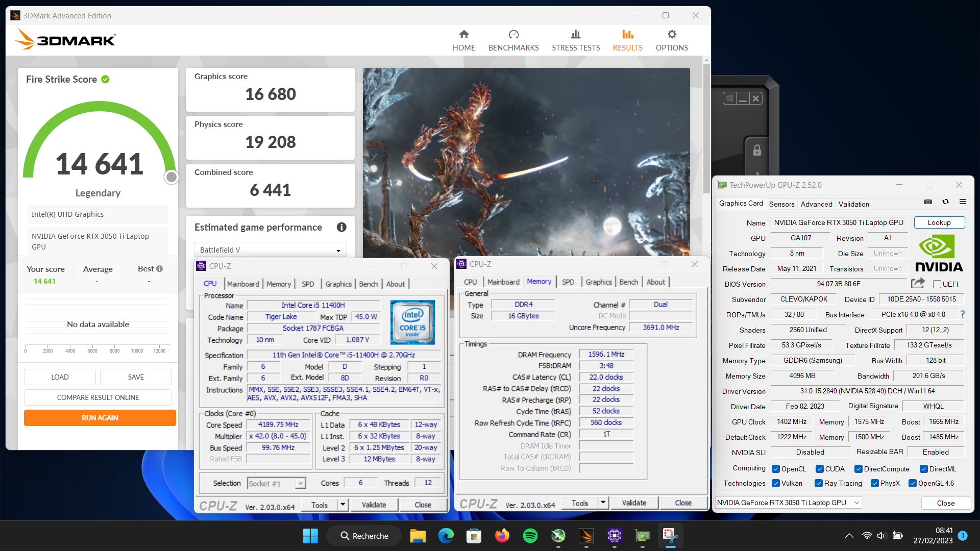Click the Intel Core i5 badge in CPU-Z

(412, 322)
